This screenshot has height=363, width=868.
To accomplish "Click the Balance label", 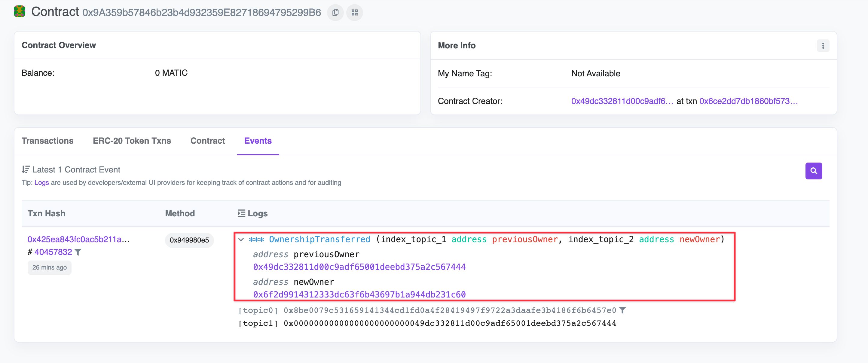I will [38, 73].
